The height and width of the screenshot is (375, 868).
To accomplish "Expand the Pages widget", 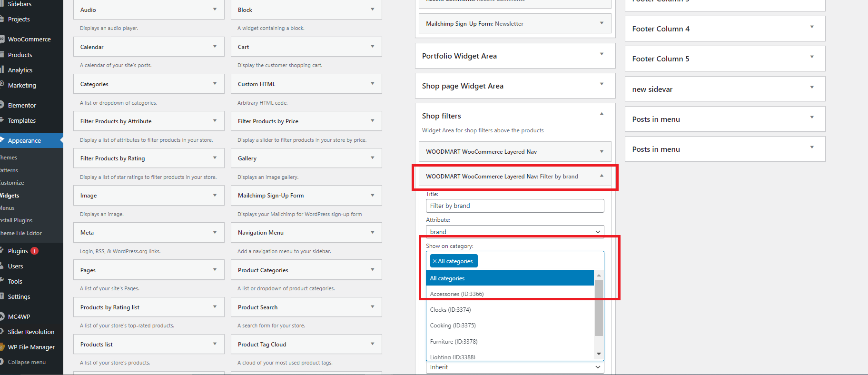I will [x=215, y=270].
